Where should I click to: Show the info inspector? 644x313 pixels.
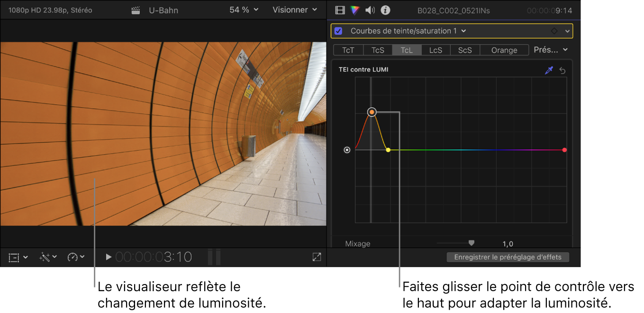(x=385, y=10)
